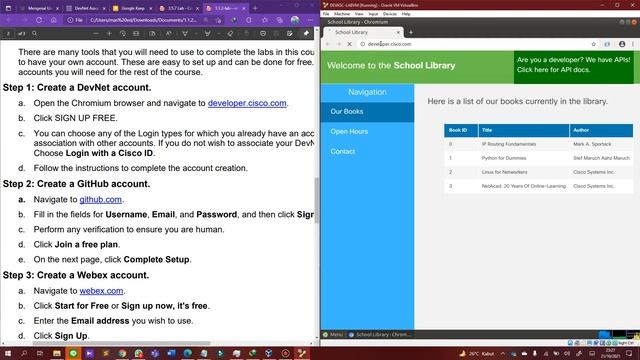The height and width of the screenshot is (360, 640).
Task: Open Edge tab actions menu icon
Action: [8, 8]
